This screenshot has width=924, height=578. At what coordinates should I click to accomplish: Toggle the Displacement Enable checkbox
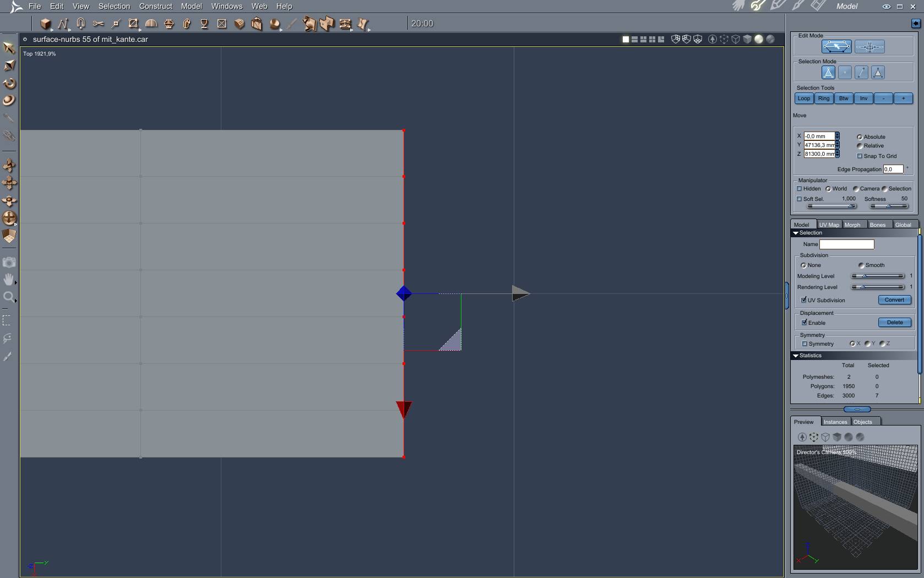coord(804,323)
